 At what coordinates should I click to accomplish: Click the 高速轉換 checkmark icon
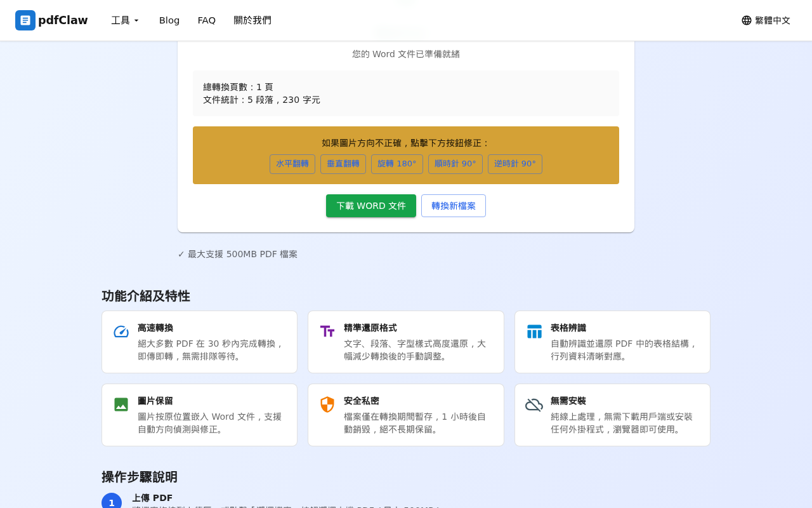click(121, 330)
